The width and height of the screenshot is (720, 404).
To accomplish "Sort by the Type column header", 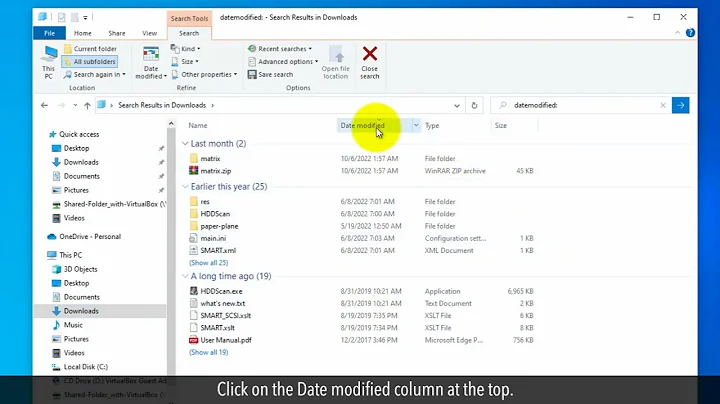I will [432, 125].
